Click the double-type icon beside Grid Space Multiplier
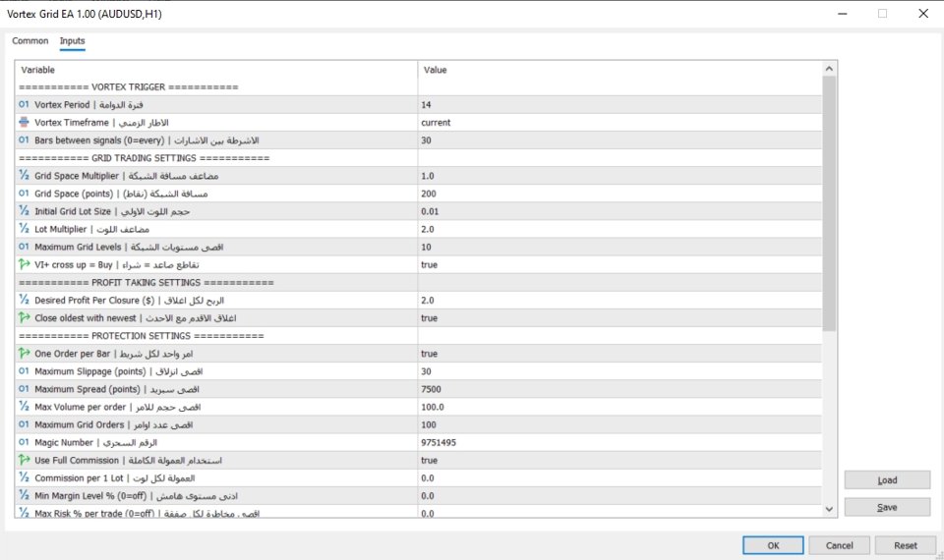 tap(24, 176)
